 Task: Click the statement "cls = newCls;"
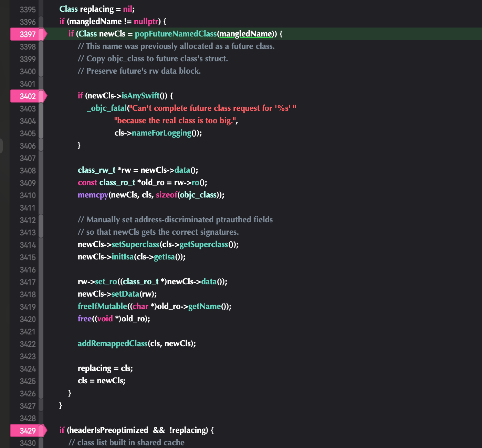102,381
